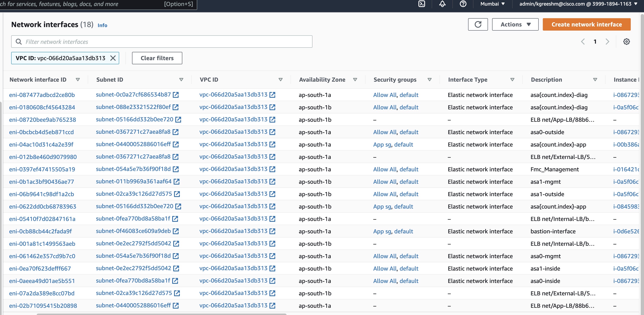The width and height of the screenshot is (644, 315).
Task: Click Clear filters button
Action: pyautogui.click(x=157, y=58)
